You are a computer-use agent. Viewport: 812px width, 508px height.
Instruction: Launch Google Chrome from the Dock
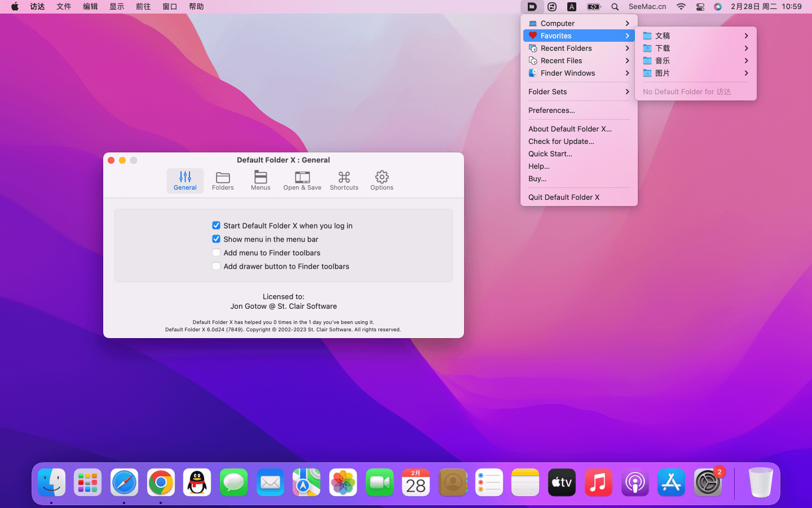(x=161, y=483)
